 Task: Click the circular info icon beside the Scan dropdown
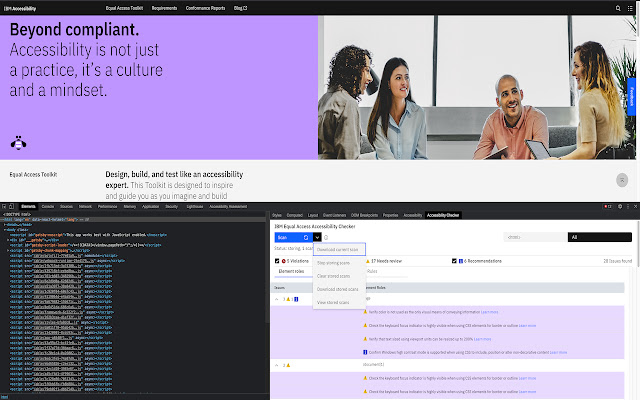click(326, 237)
